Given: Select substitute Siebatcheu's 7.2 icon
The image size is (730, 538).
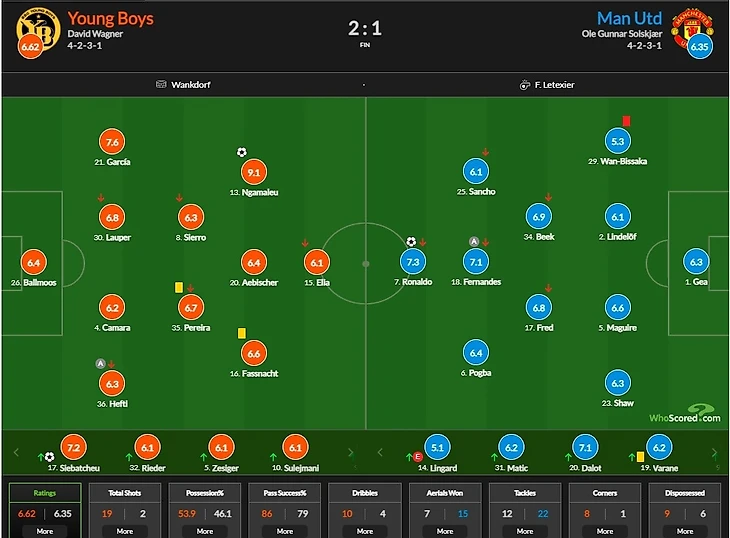Looking at the screenshot, I should pyautogui.click(x=74, y=448).
